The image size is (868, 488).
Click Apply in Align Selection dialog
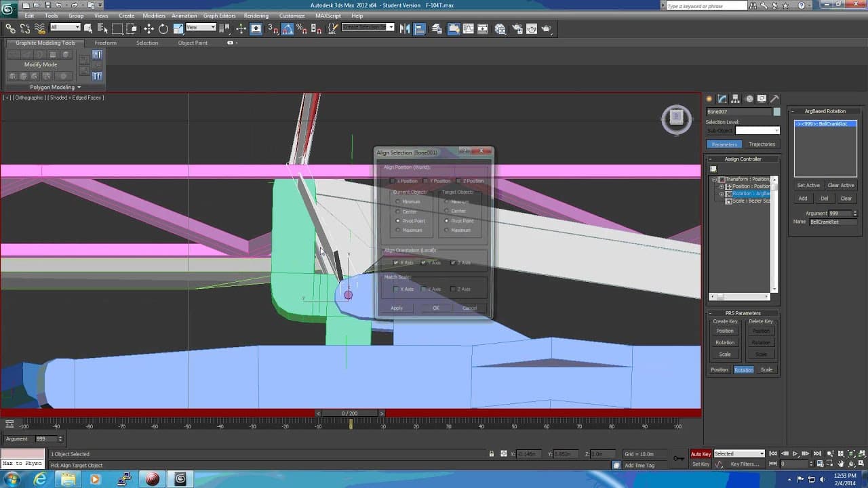[397, 308]
